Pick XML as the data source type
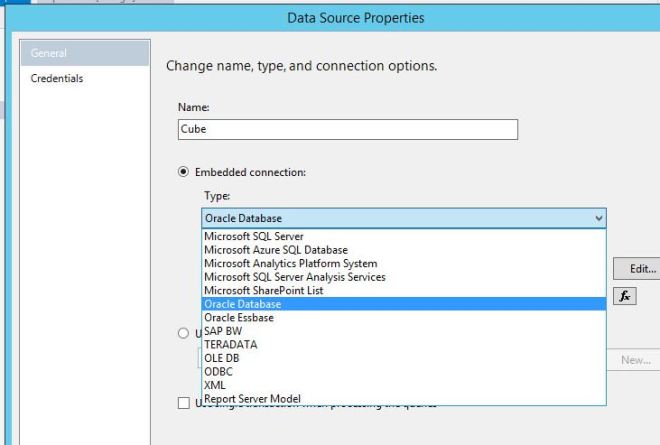The image size is (660, 445). pyautogui.click(x=215, y=385)
